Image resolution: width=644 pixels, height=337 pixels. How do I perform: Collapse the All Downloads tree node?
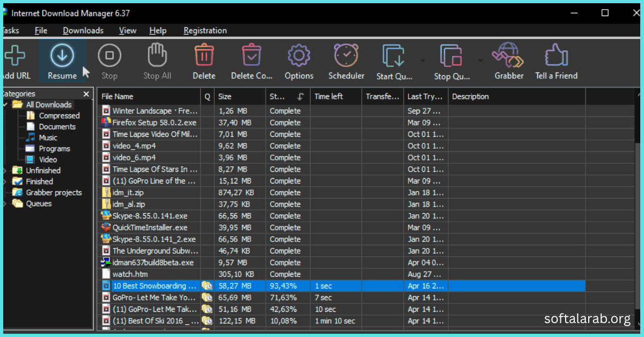[5, 105]
